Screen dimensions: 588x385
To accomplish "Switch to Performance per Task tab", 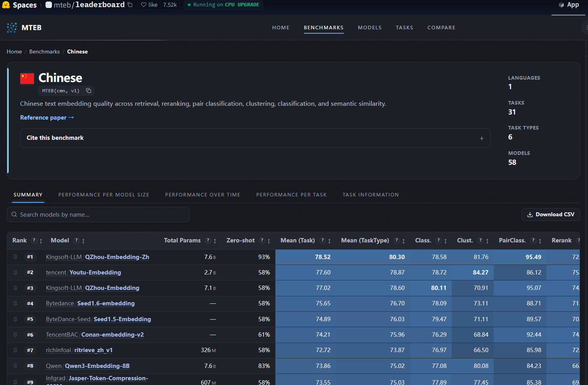I will tap(292, 195).
